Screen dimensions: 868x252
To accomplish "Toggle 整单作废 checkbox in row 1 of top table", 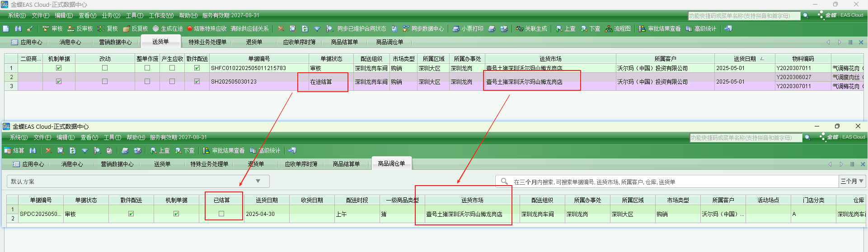I will pos(147,68).
